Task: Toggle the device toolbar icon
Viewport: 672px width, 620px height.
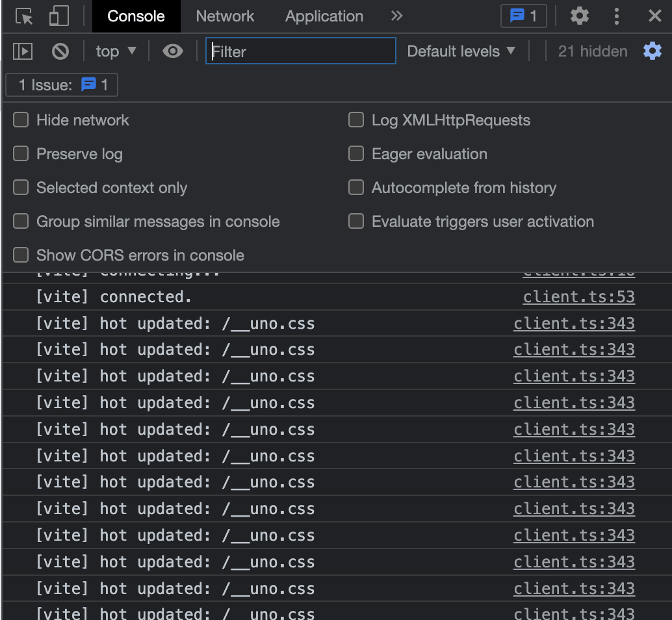Action: (58, 16)
